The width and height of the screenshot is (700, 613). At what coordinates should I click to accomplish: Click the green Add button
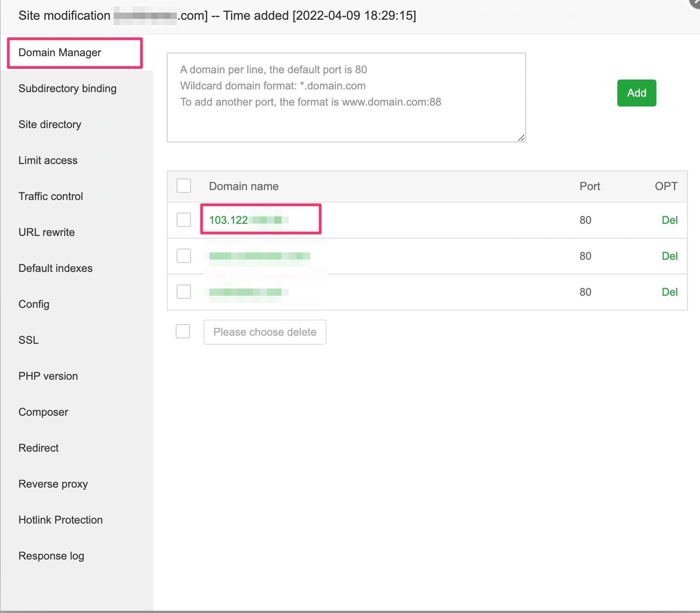click(636, 93)
